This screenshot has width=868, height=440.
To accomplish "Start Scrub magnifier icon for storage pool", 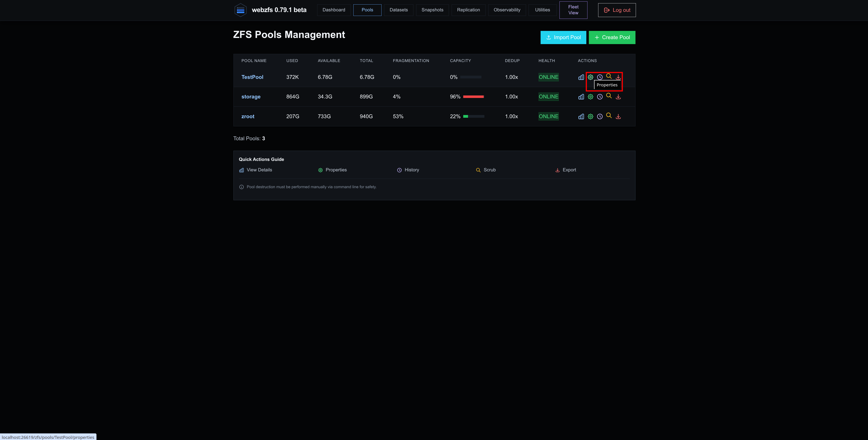I will [609, 96].
